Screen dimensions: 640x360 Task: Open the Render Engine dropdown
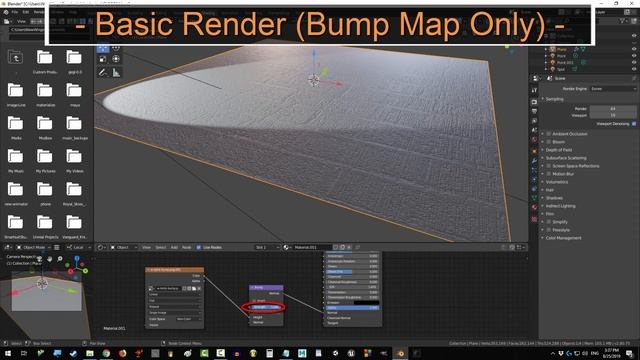click(x=613, y=89)
